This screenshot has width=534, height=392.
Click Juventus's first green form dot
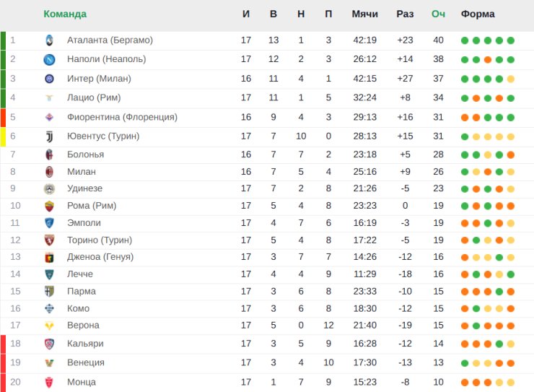(465, 137)
